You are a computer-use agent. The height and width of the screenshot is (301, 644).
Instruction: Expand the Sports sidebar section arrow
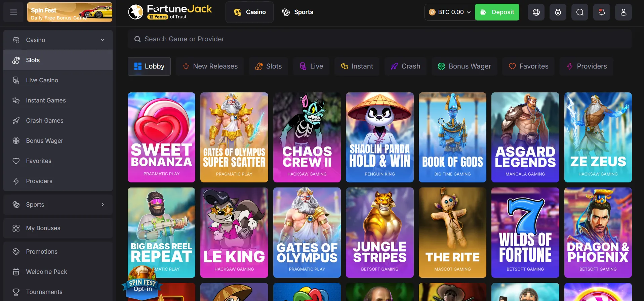[103, 205]
